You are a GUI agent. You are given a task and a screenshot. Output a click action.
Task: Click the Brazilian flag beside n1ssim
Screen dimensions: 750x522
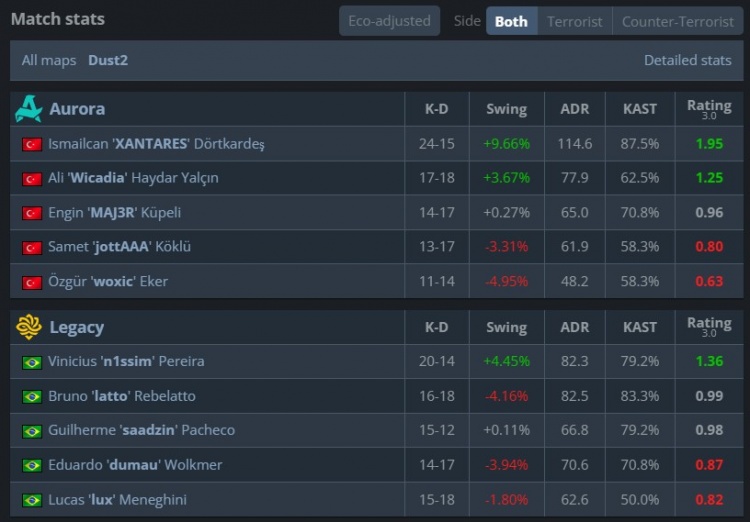32,362
